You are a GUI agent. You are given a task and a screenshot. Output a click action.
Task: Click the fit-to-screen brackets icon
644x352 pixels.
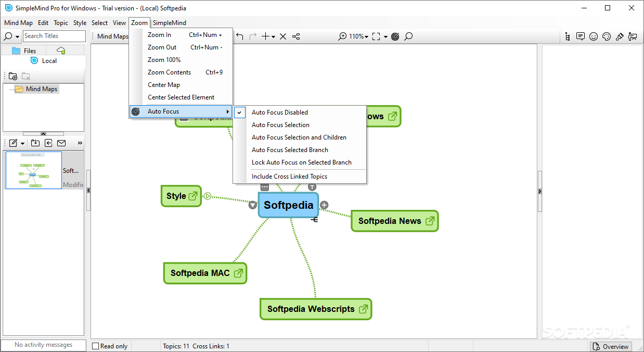pyautogui.click(x=377, y=36)
